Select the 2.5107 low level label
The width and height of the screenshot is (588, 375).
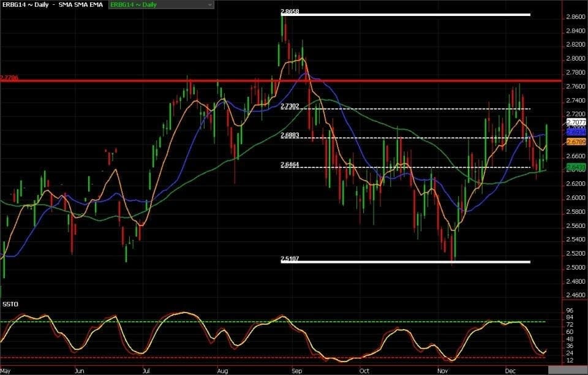point(289,259)
